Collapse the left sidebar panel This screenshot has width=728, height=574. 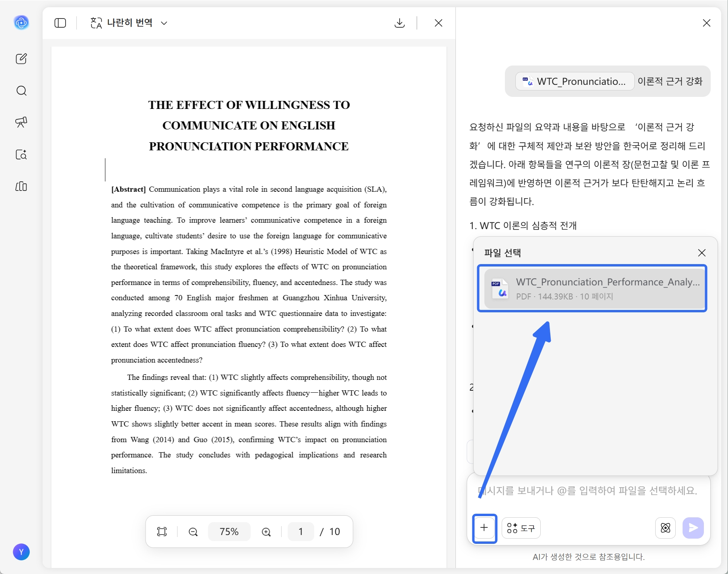[60, 23]
